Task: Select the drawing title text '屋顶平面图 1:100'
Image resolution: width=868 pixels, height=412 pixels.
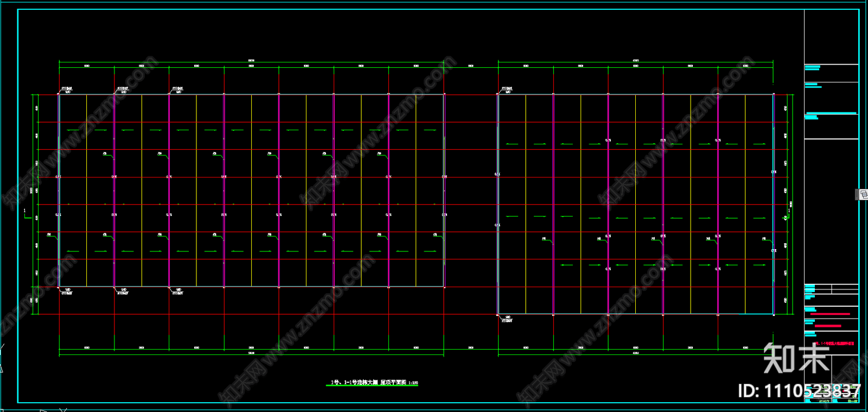Action: (x=399, y=383)
